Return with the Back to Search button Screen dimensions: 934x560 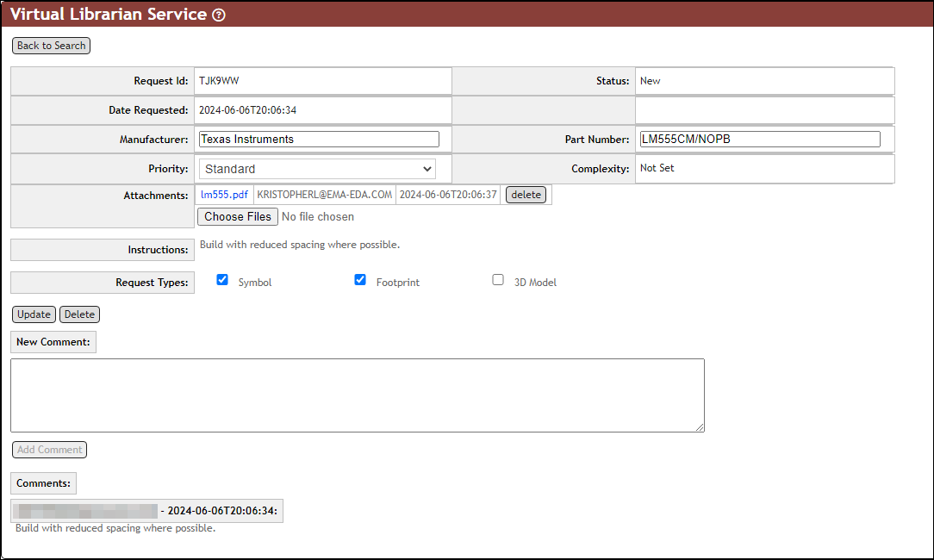(x=51, y=45)
